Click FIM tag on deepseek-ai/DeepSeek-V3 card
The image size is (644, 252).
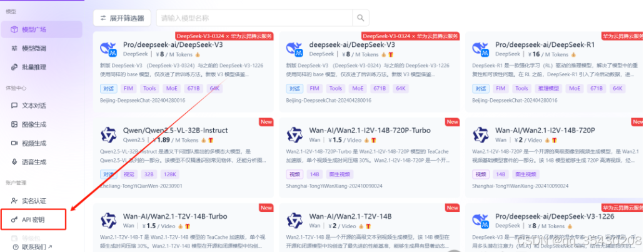pos(314,88)
